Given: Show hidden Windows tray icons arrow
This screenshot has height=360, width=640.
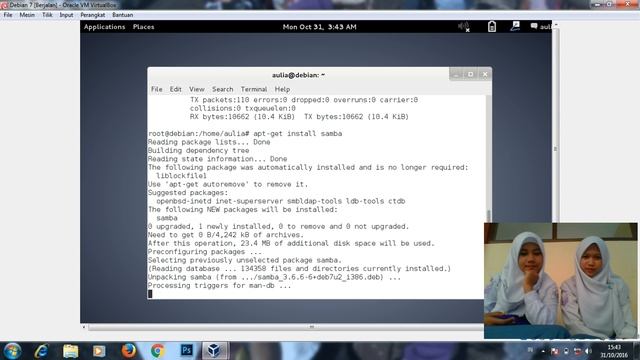Looking at the screenshot, I should [x=543, y=351].
